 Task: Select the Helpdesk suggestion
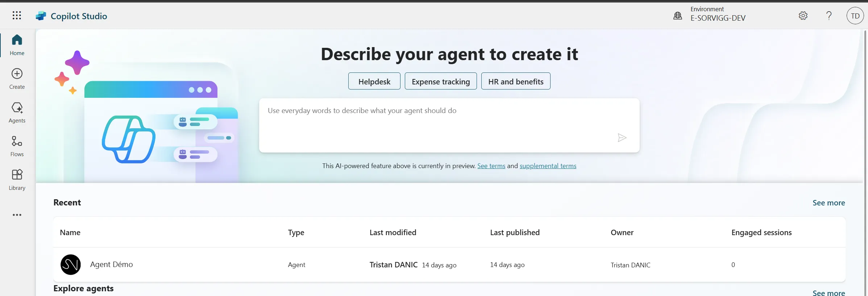(x=374, y=81)
